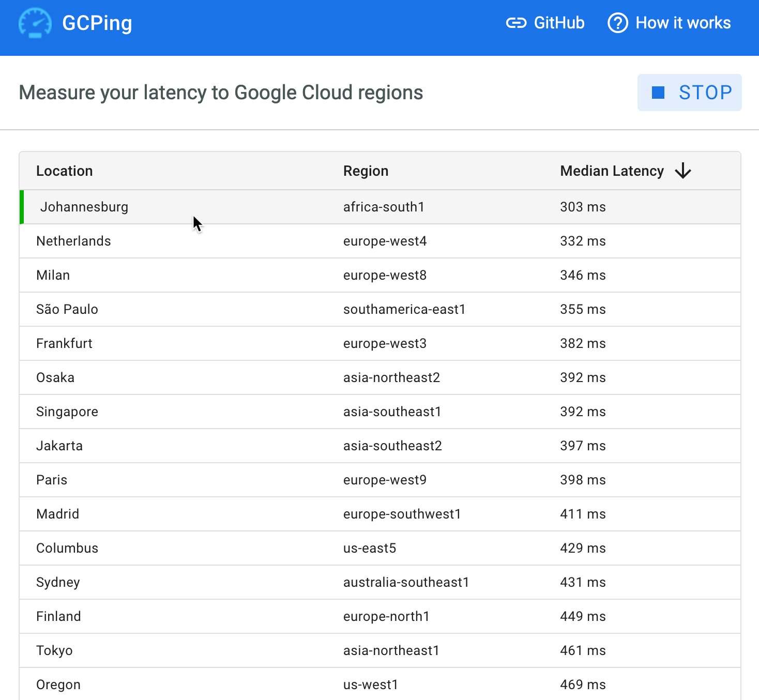This screenshot has width=759, height=700.
Task: Click the Sydney location cell
Action: pos(58,582)
